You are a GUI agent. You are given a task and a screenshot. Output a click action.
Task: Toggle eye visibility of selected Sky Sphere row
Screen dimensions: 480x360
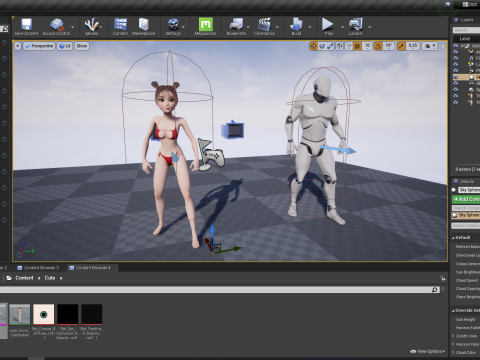click(x=456, y=77)
